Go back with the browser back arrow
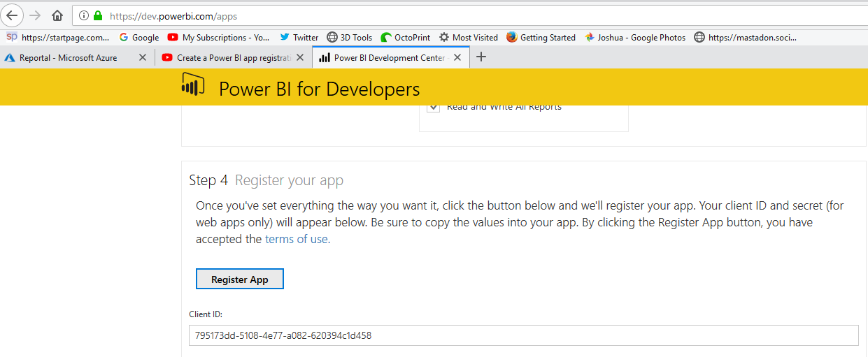The height and width of the screenshot is (357, 868). click(x=12, y=15)
